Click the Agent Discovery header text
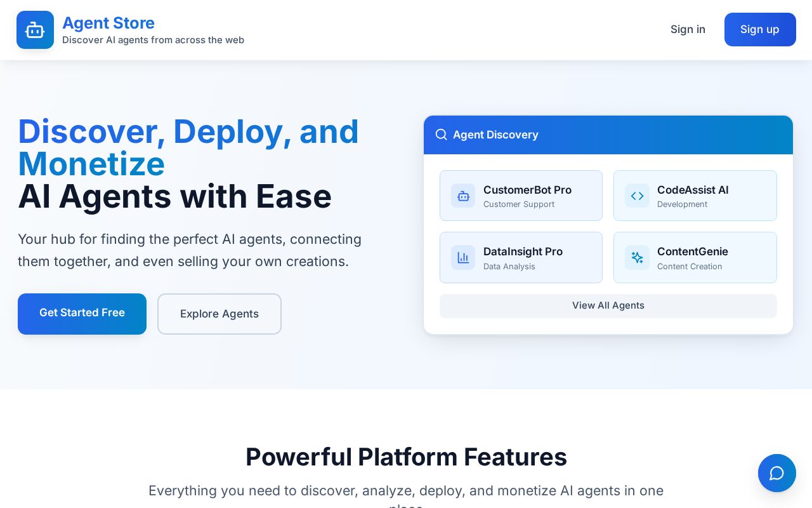The height and width of the screenshot is (508, 812). coord(495,135)
